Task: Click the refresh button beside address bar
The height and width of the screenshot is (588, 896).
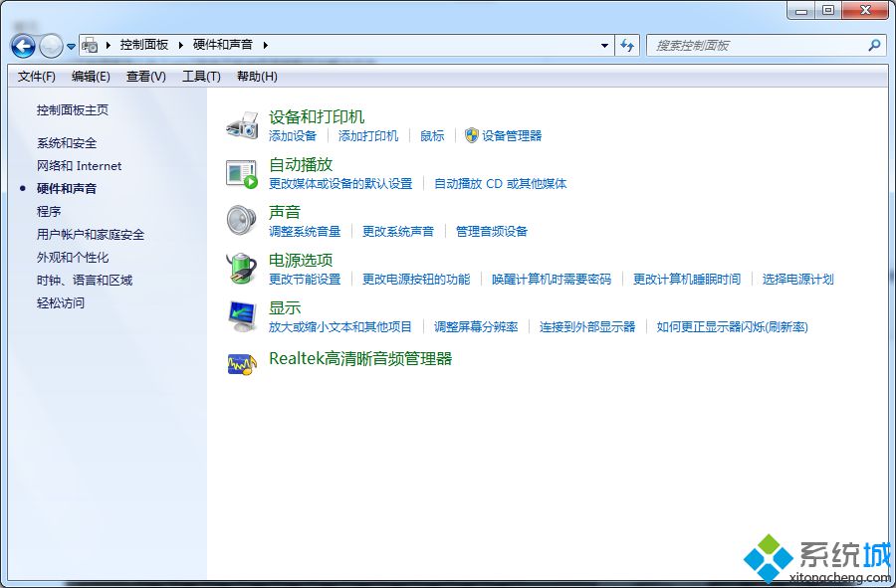Action: 627,45
